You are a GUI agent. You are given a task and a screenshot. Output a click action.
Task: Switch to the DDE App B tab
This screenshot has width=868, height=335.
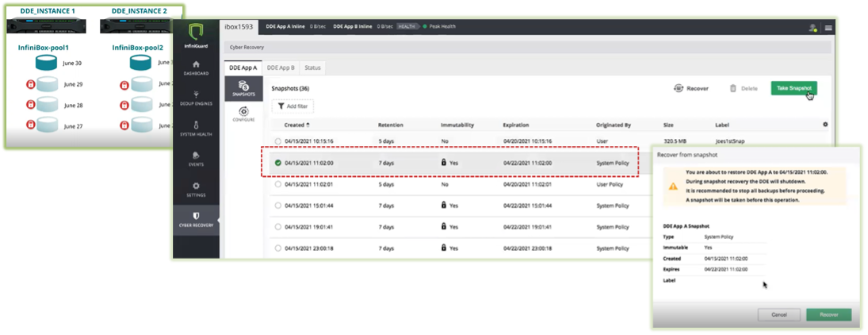point(281,68)
